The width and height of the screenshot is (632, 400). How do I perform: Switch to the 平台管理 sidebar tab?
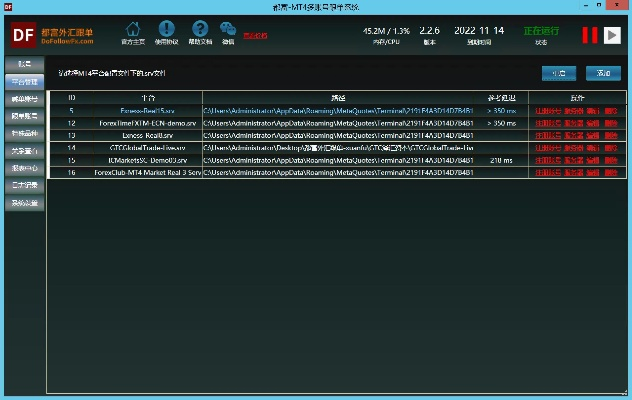24,81
